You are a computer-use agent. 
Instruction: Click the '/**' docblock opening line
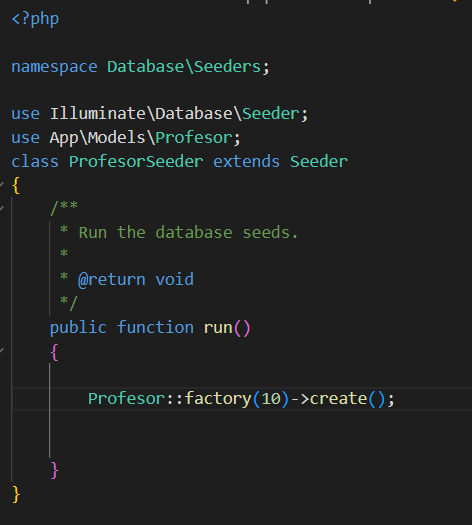click(64, 208)
